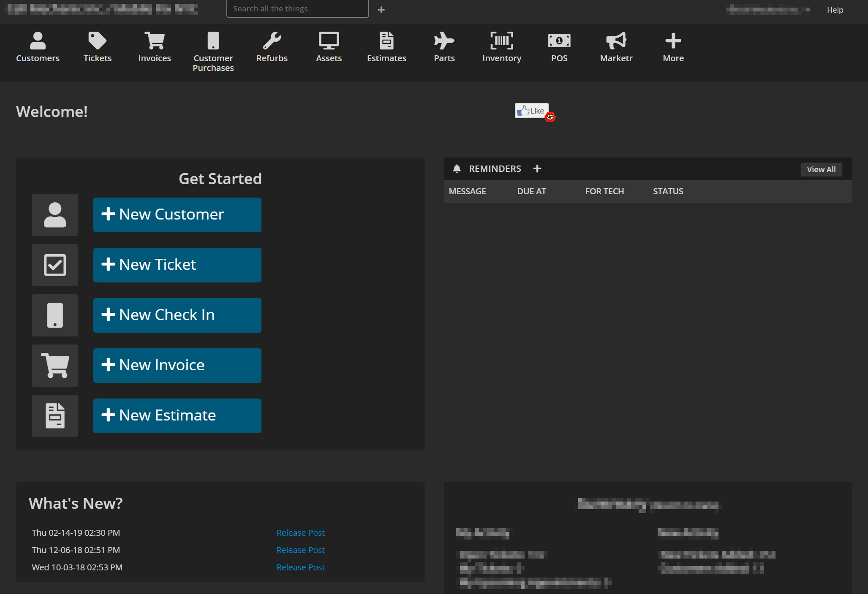The height and width of the screenshot is (594, 868).
Task: Open the Help menu
Action: [x=835, y=10]
